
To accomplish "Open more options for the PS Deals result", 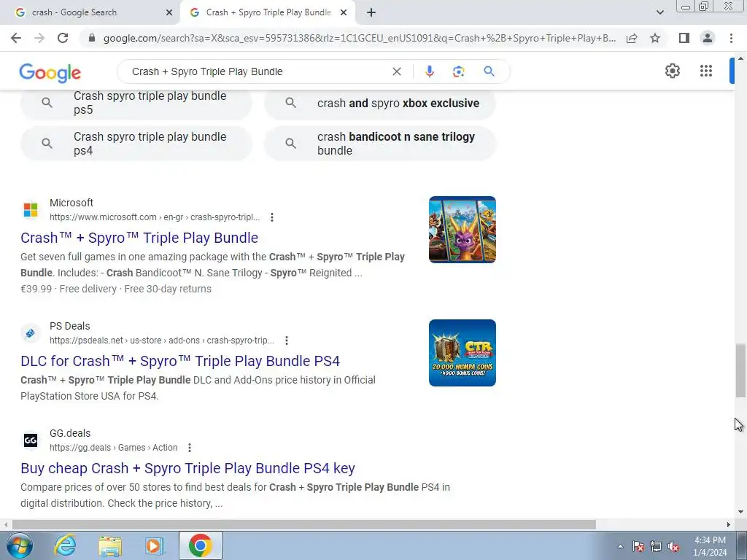I will (286, 341).
